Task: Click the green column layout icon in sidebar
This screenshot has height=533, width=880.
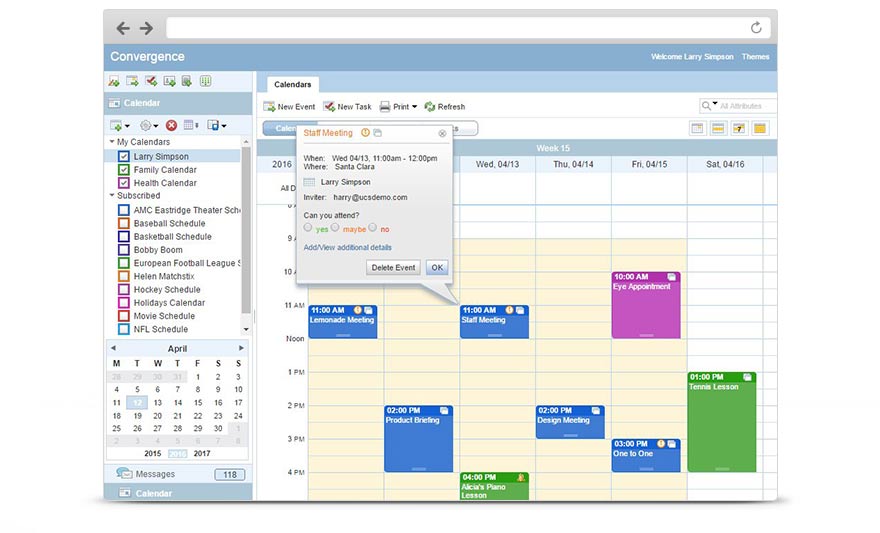Action: (x=205, y=81)
